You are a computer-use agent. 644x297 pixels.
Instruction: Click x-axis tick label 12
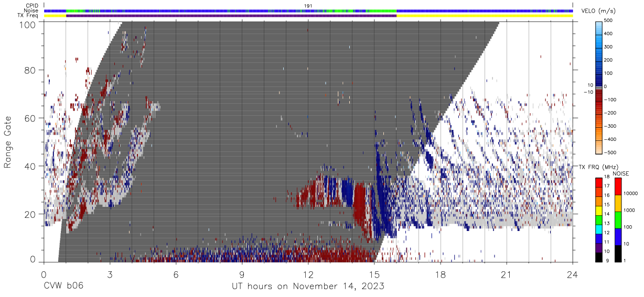click(x=308, y=274)
